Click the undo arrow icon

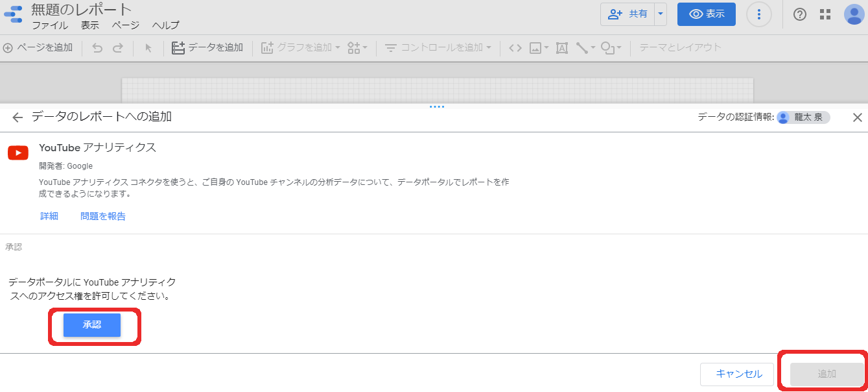[97, 48]
